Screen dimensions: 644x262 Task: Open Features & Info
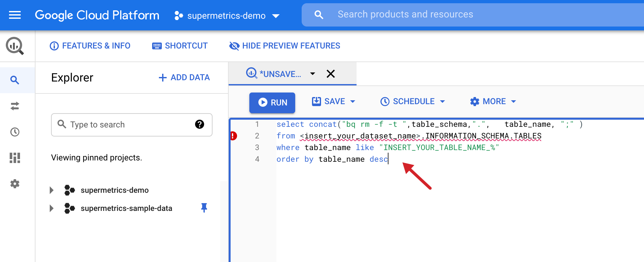point(90,46)
